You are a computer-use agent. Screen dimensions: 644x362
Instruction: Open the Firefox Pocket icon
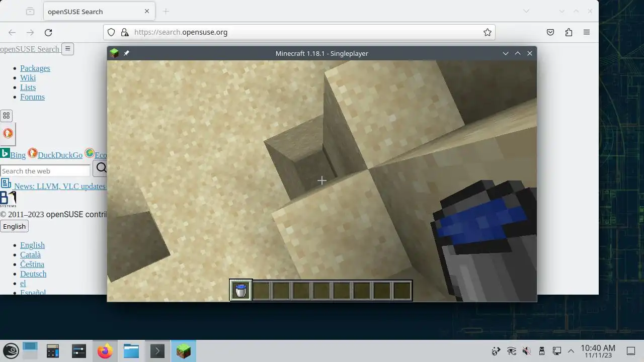[550, 32]
